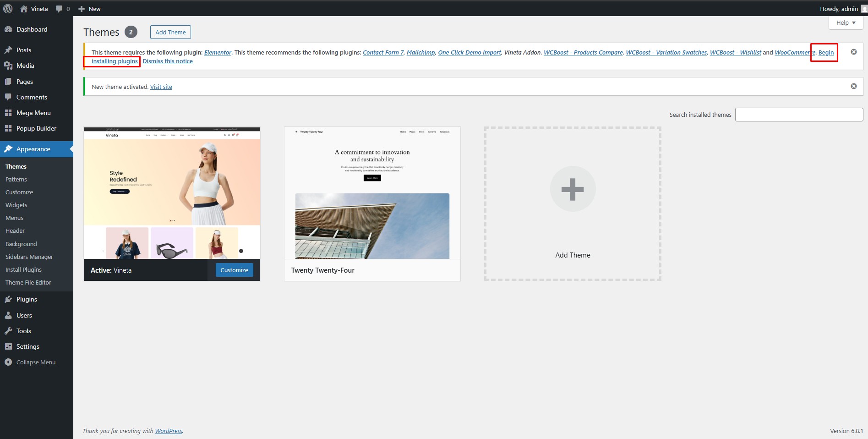Screen dimensions: 868x439
Task: Click the themes count badge 2
Action: [131, 32]
